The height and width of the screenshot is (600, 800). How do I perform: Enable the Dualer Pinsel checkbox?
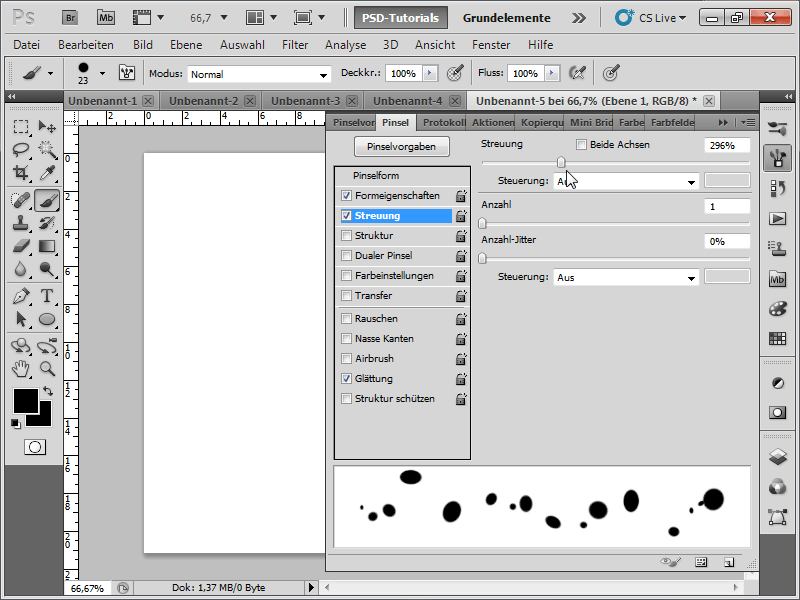click(x=346, y=256)
